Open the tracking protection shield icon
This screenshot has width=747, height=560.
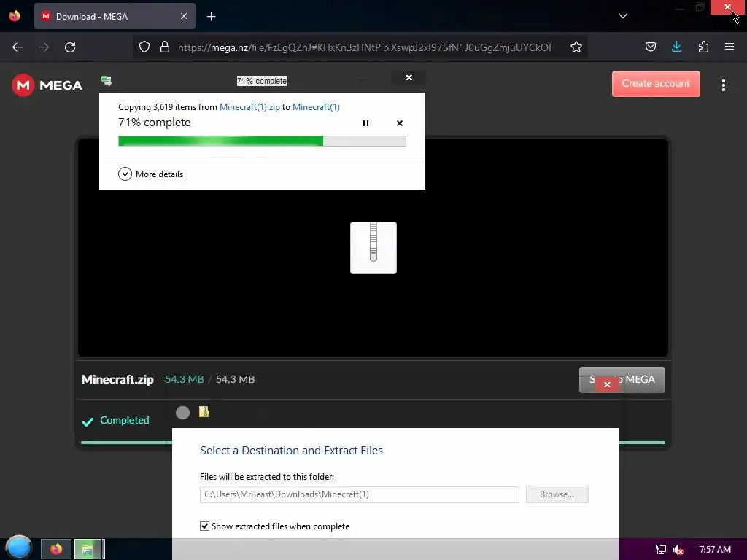click(x=144, y=47)
